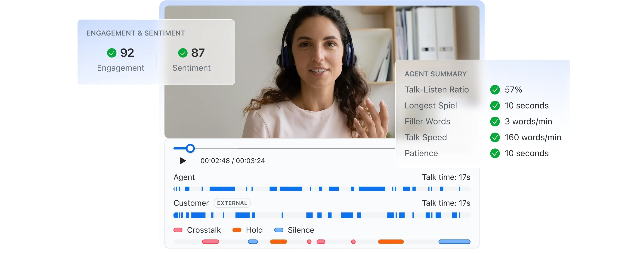Click the long silence segment at timeline end
The image size is (644, 254).
coord(454,242)
